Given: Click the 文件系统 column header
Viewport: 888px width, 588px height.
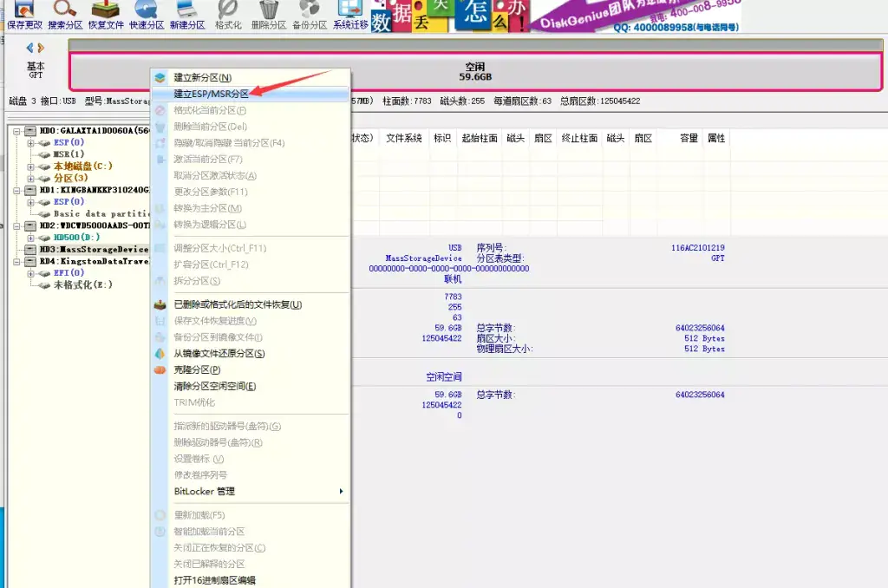Looking at the screenshot, I should click(404, 138).
